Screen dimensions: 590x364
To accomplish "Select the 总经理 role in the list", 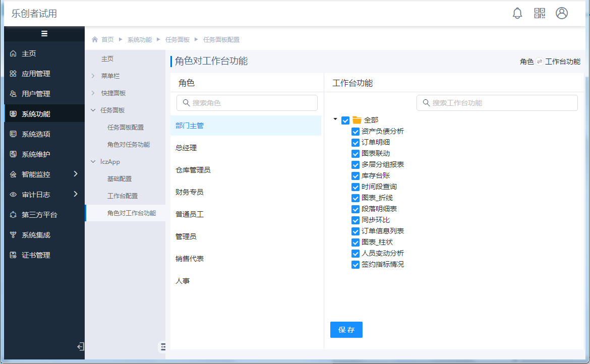I will 186,148.
